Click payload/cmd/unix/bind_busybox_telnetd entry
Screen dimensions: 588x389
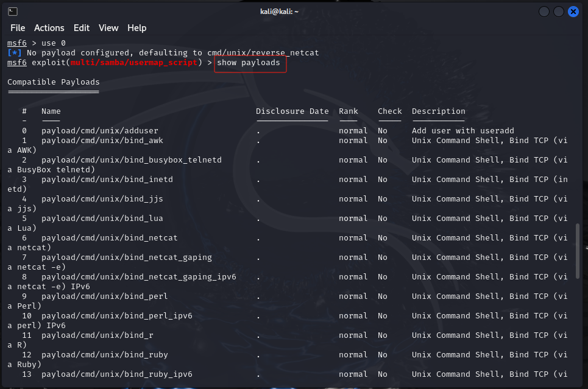(132, 160)
